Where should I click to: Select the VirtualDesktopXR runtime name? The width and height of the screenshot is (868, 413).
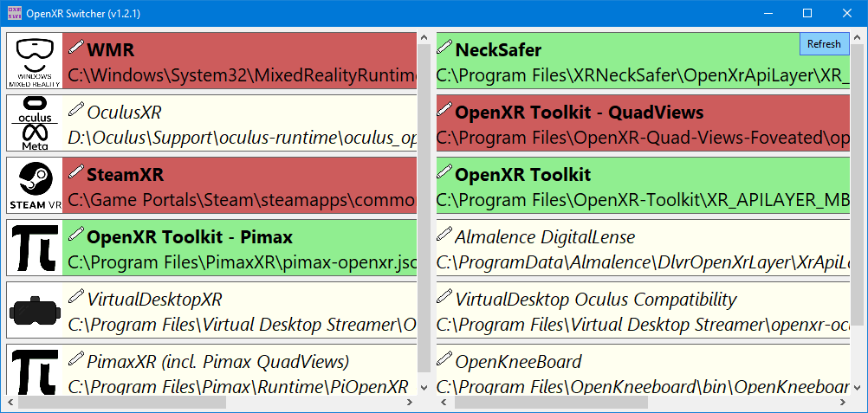[x=154, y=300]
